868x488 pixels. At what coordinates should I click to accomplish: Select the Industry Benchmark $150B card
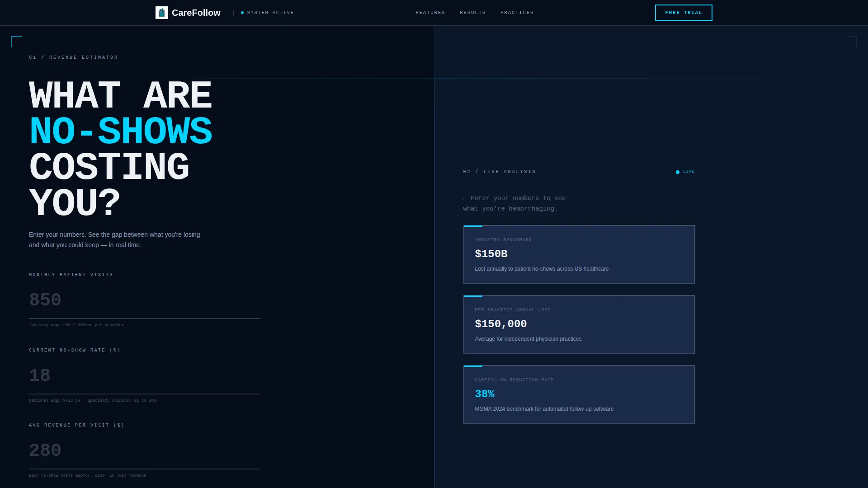579,254
